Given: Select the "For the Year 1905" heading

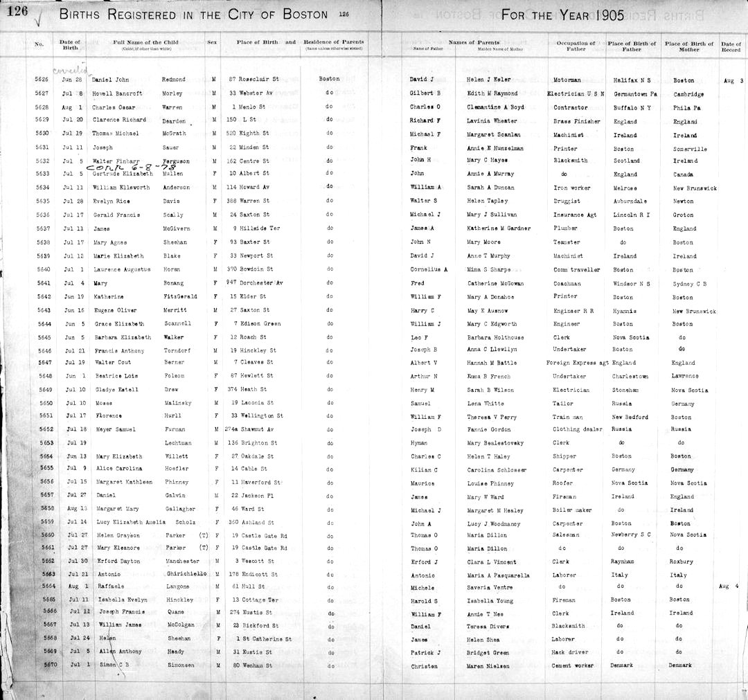Looking at the screenshot, I should coord(562,15).
